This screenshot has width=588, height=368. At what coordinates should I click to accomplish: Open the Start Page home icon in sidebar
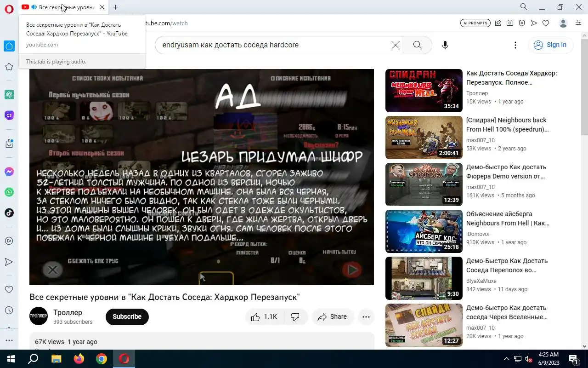pos(9,46)
